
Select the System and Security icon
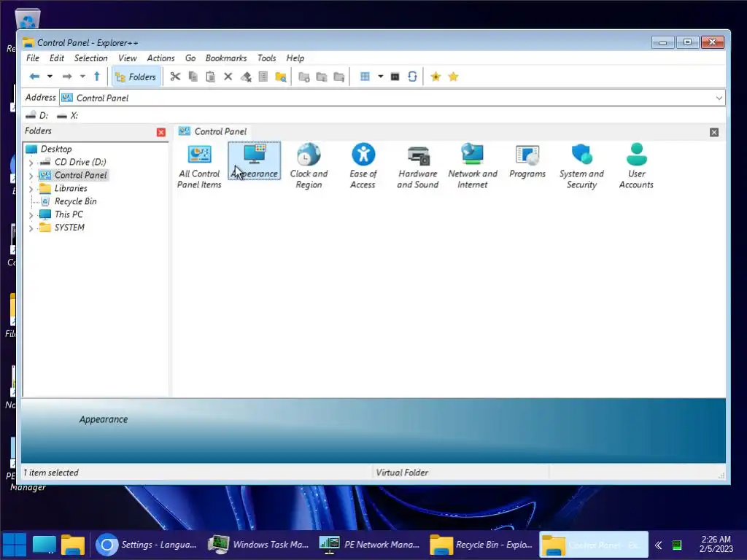(x=581, y=166)
